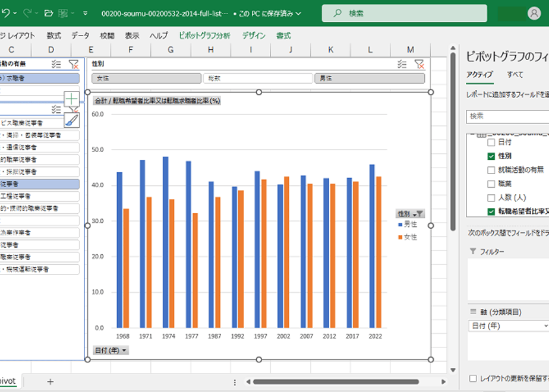This screenshot has width=549, height=392.
Task: Click the 2022 axis label on the chart
Action: tap(375, 336)
